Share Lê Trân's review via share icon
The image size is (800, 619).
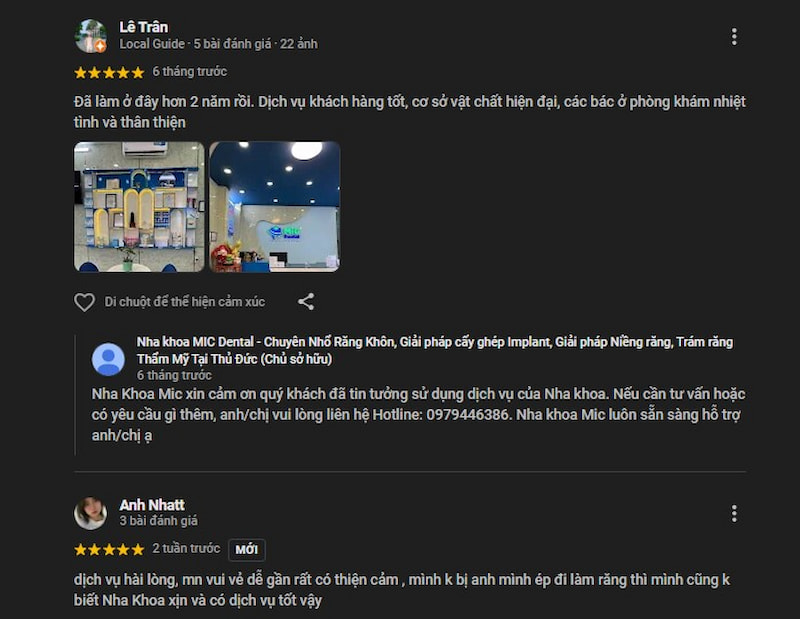coord(306,302)
